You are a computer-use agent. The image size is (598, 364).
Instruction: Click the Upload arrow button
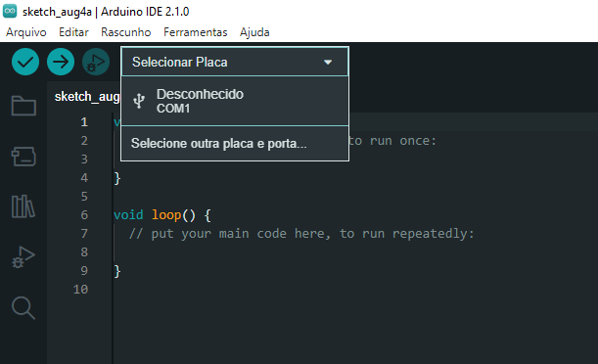61,62
